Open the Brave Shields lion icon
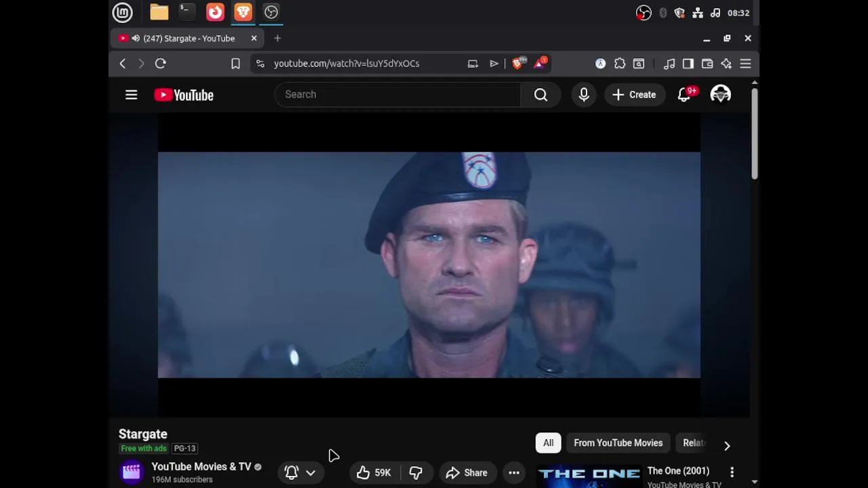The height and width of the screenshot is (488, 868). [x=518, y=63]
